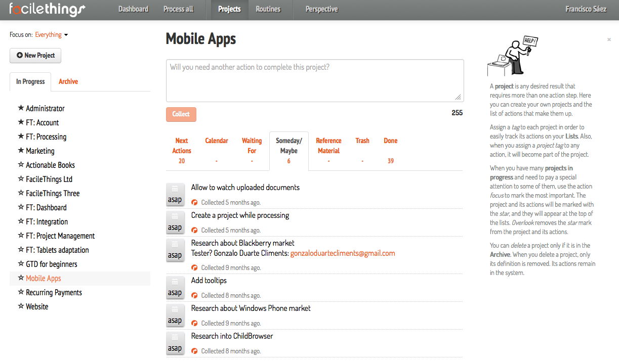
Task: Toggle star on Actionable Books project
Action: pos(21,165)
